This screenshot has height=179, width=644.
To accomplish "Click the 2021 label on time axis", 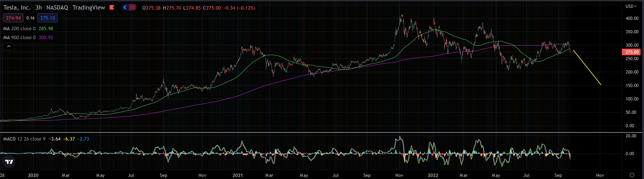I will coord(237,175).
